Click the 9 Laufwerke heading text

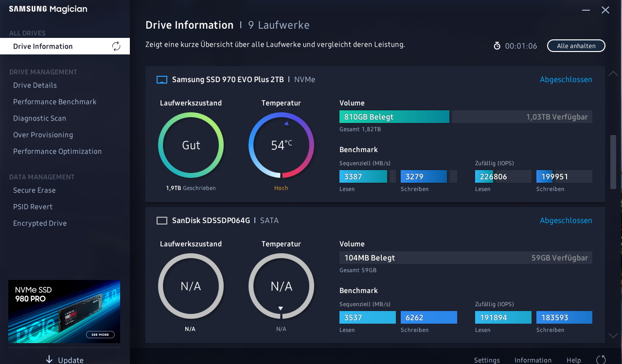click(x=279, y=25)
